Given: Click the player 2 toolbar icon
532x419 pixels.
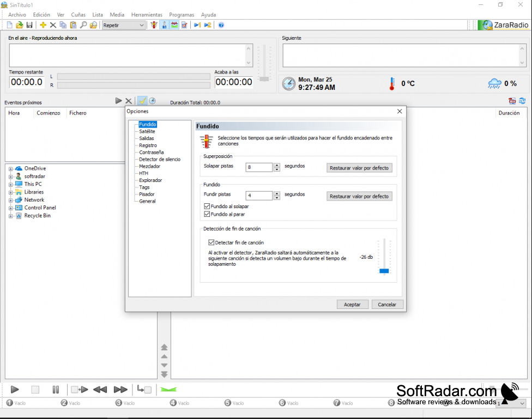Looking at the screenshot, I should tap(208, 25).
